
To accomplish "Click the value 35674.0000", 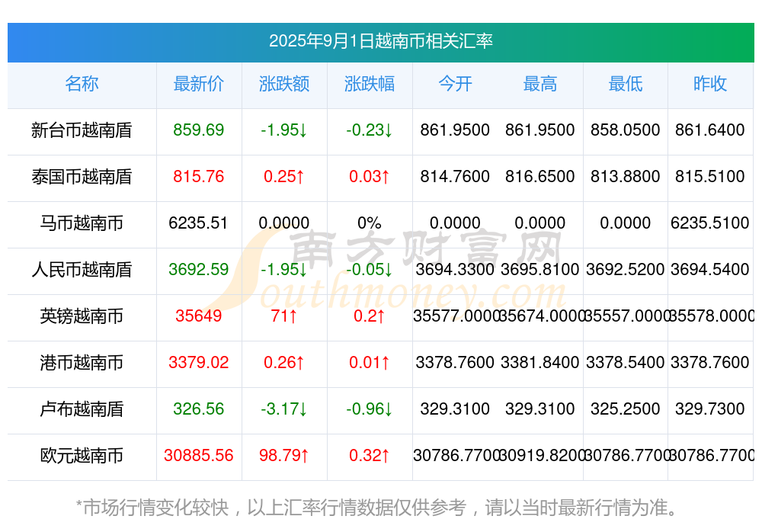I will (541, 316).
